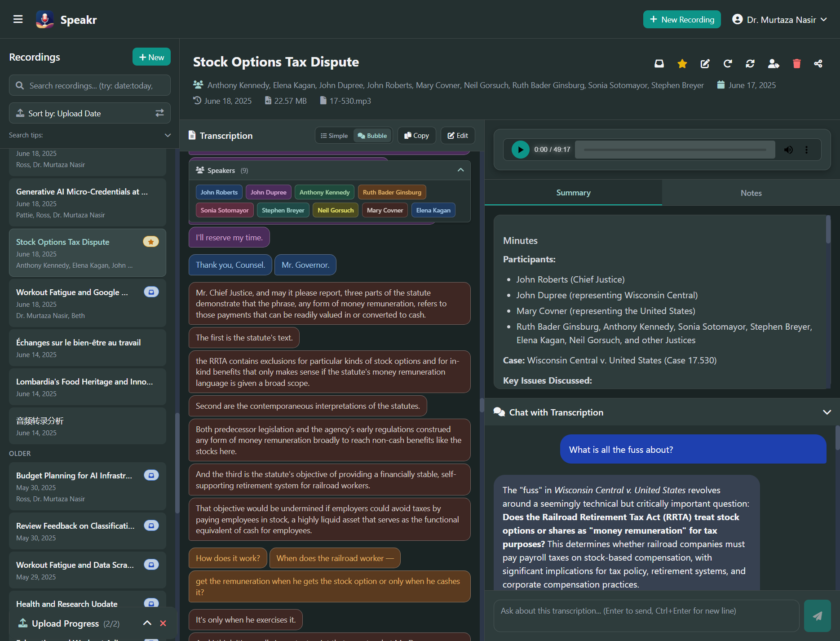Play the 17-530.mp3 audio
Screen dimensions: 840x641
tap(520, 150)
